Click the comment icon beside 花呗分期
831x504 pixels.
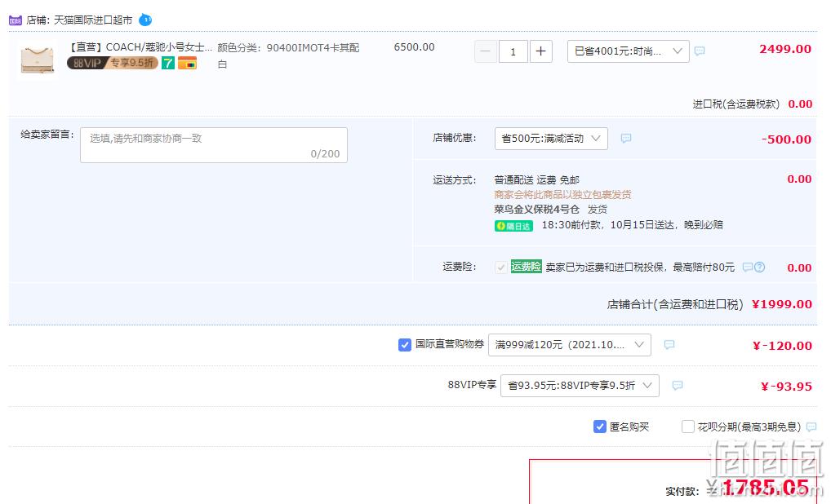[811, 427]
